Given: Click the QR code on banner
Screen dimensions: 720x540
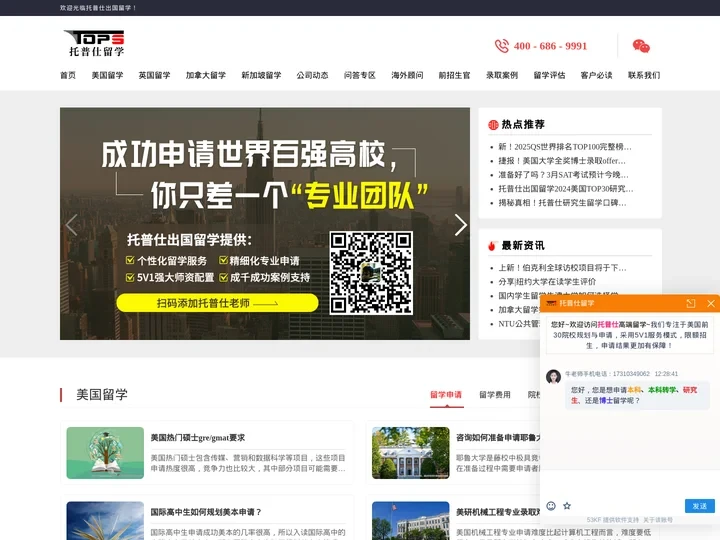Looking at the screenshot, I should point(371,273).
